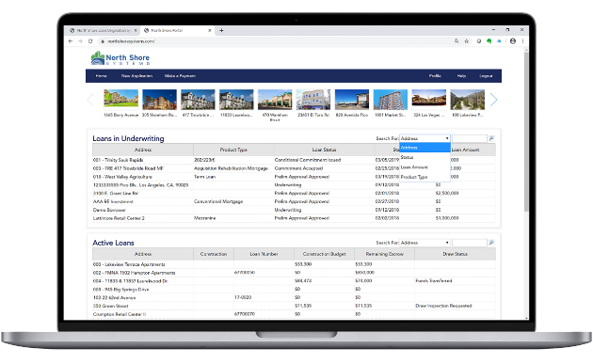593x364 pixels.
Task: Open the New Application menu item
Action: [136, 76]
